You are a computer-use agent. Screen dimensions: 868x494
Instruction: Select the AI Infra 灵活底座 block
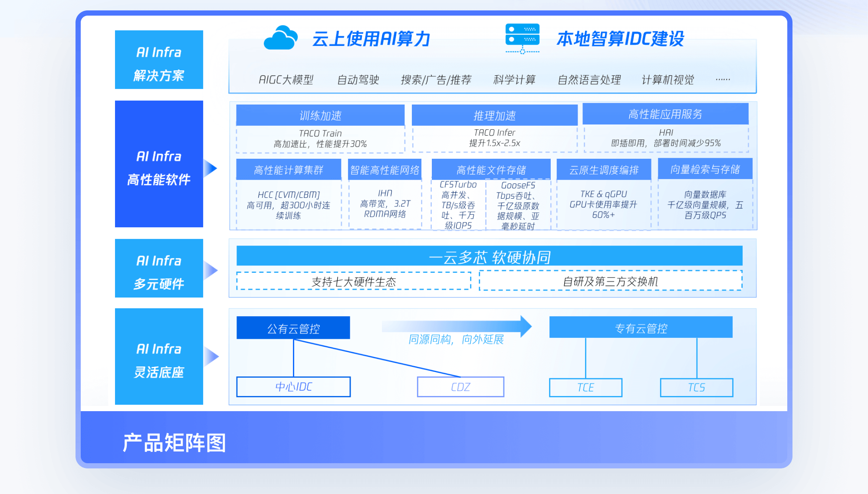pos(159,357)
